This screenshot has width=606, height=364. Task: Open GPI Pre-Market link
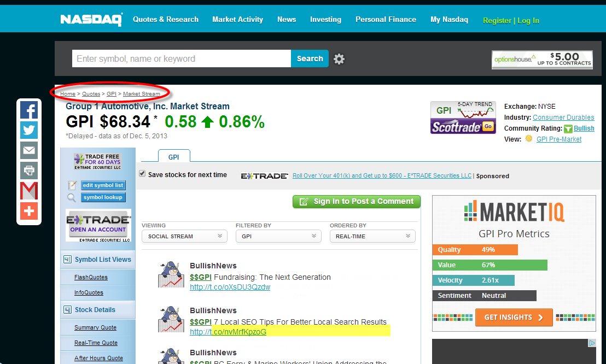pos(559,139)
